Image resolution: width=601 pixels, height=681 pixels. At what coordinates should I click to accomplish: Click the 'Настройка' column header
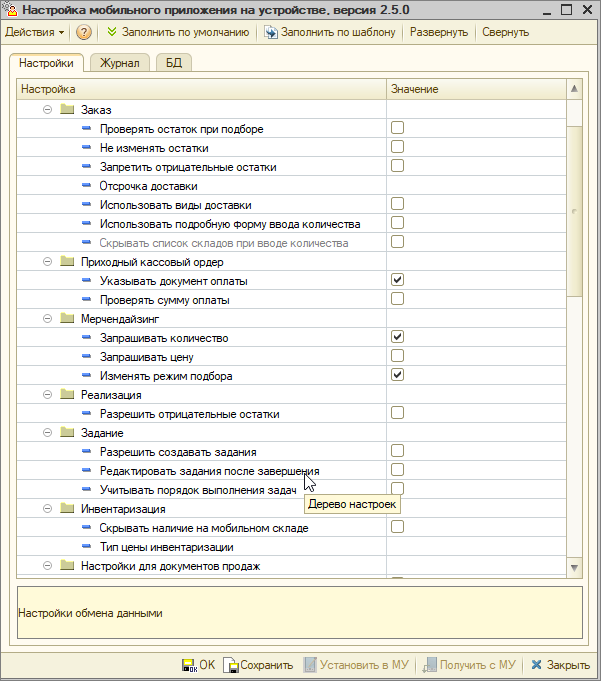click(201, 89)
